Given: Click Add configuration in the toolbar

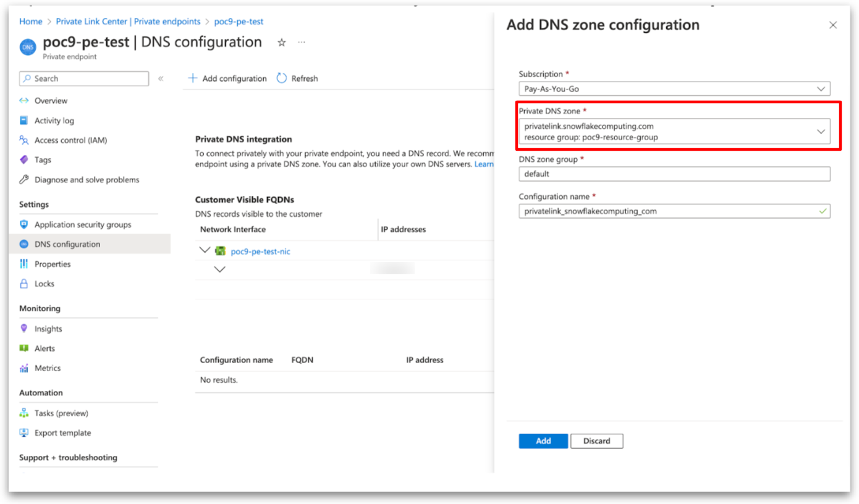Looking at the screenshot, I should tap(227, 78).
